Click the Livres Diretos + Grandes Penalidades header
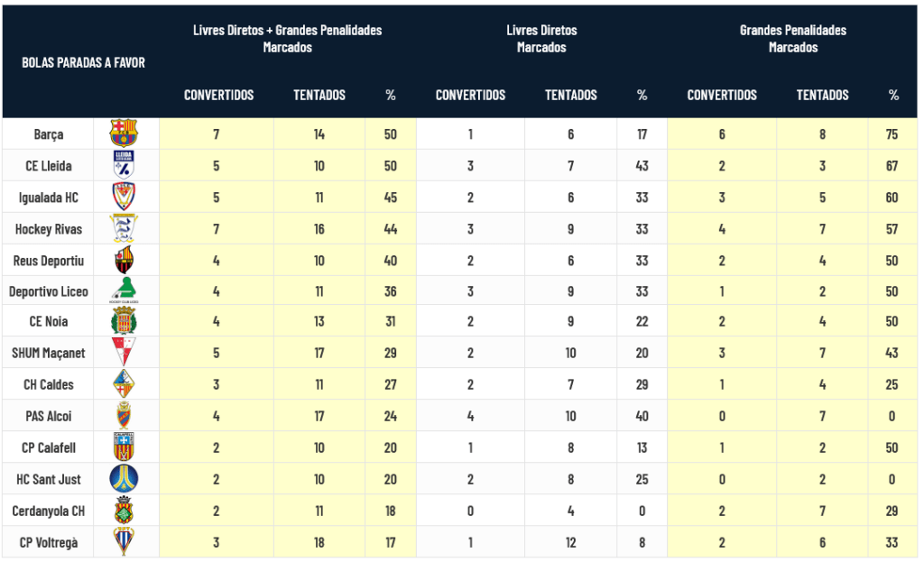The height and width of the screenshot is (562, 924). [x=287, y=39]
